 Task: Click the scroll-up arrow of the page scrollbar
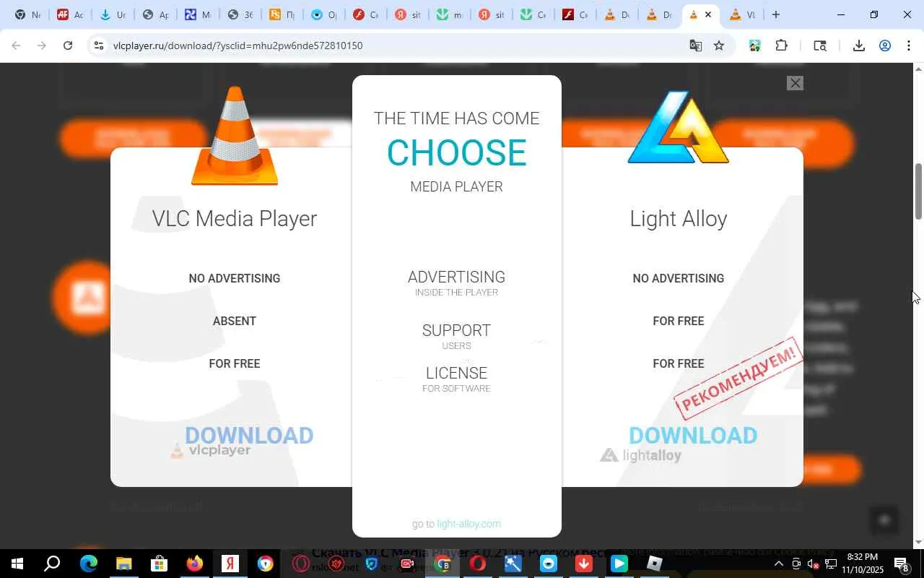[x=918, y=69]
